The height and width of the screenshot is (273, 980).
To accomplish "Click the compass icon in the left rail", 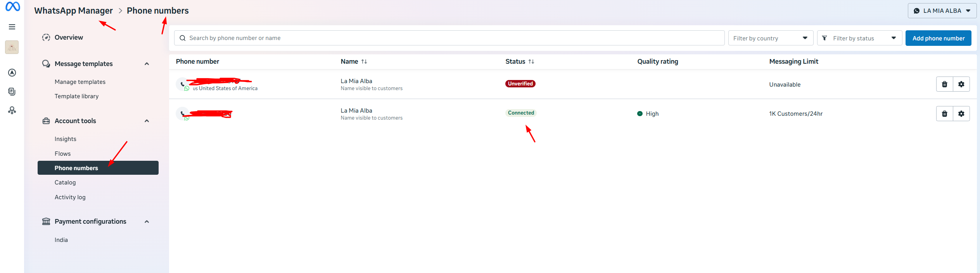I will (12, 73).
